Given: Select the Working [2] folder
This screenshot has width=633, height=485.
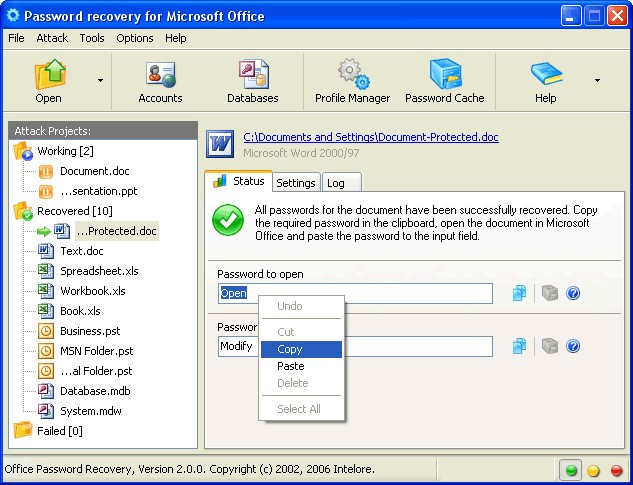Looking at the screenshot, I should point(65,151).
